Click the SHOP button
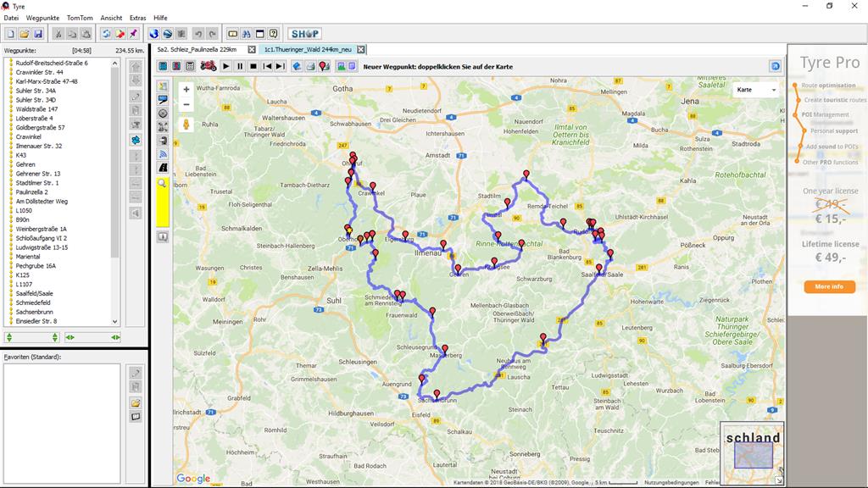The image size is (868, 488). [x=305, y=34]
